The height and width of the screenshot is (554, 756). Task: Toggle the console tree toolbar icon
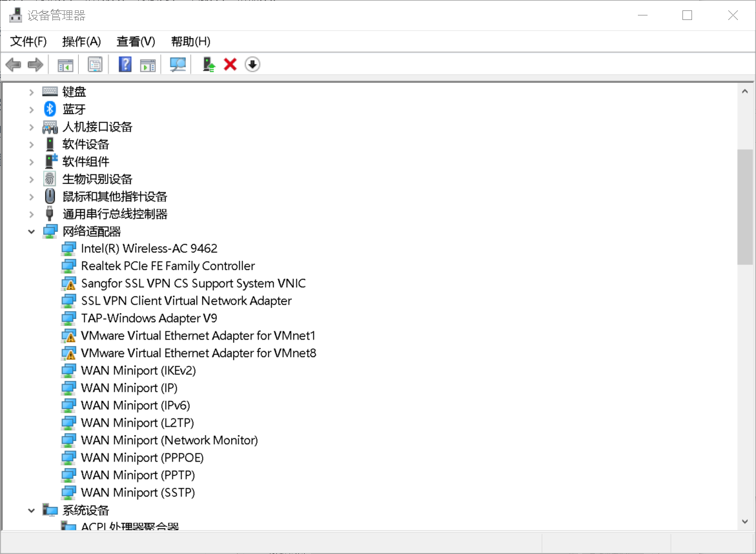pos(64,64)
